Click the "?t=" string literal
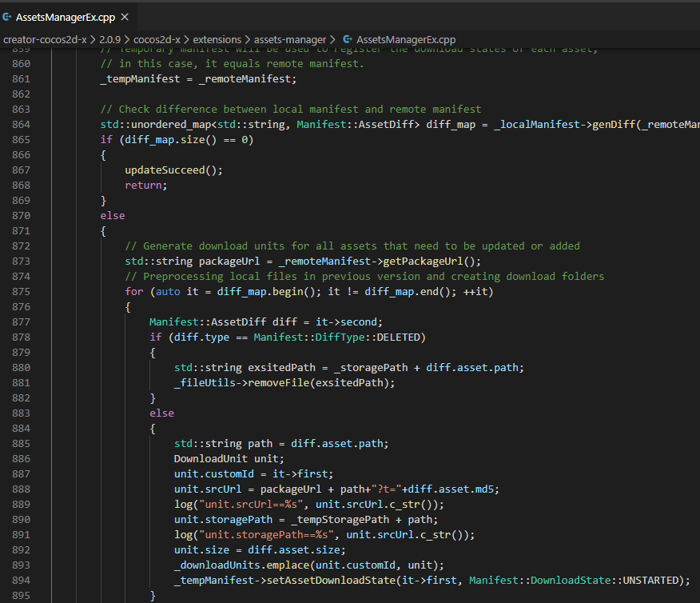Image resolution: width=700 pixels, height=603 pixels. click(x=386, y=489)
